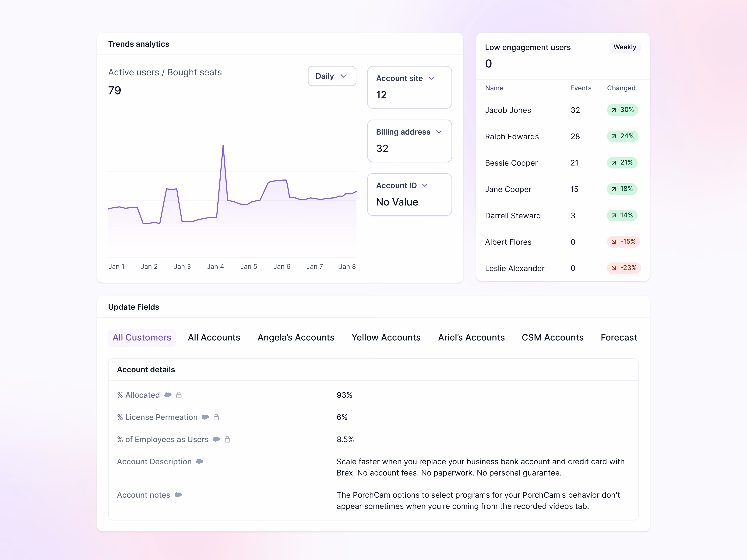Sort by the Events column header
The image size is (747, 560).
pyautogui.click(x=581, y=88)
